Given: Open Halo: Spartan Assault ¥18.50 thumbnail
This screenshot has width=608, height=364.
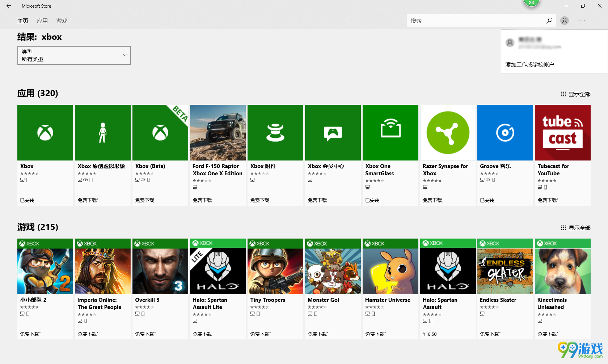Looking at the screenshot, I should [448, 266].
